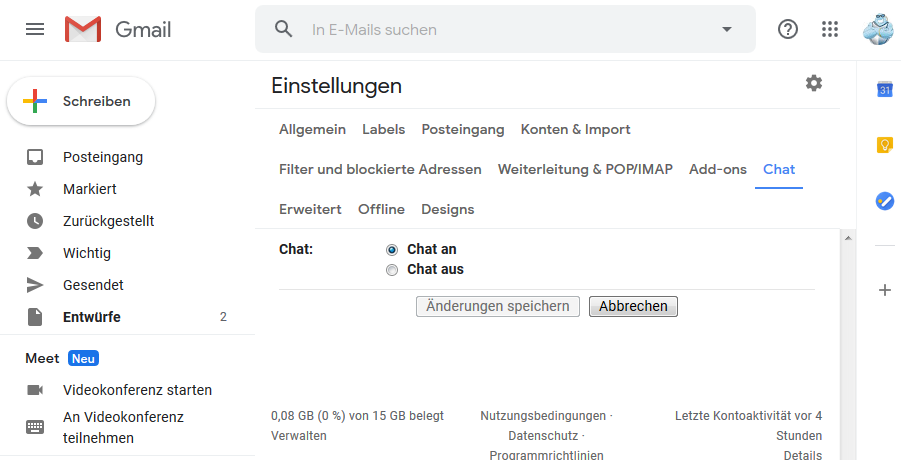Open the main menu hamburger icon
Viewport: 901px width, 460px height.
click(35, 29)
